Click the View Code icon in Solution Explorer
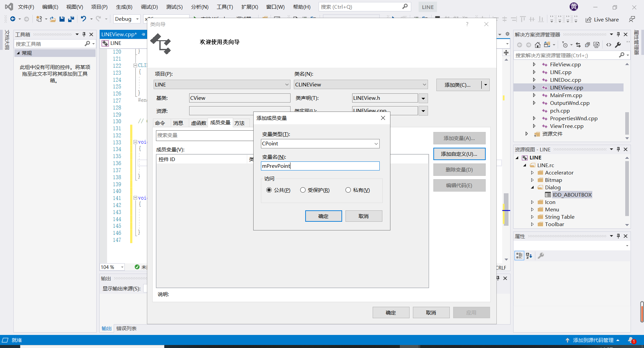The image size is (644, 348). [609, 45]
